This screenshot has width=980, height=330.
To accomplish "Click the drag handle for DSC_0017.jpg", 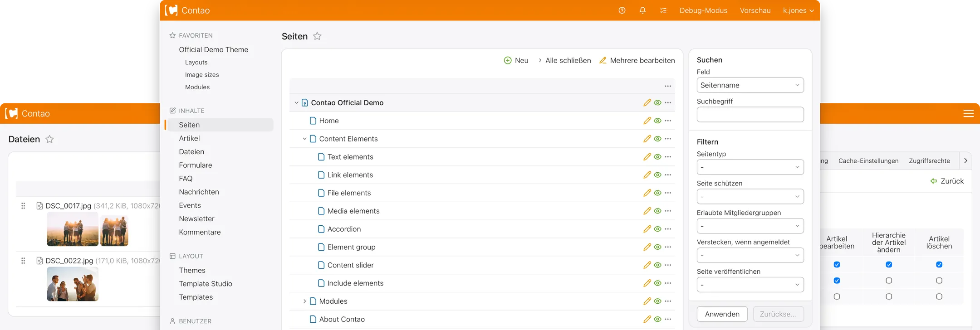I will (x=23, y=206).
